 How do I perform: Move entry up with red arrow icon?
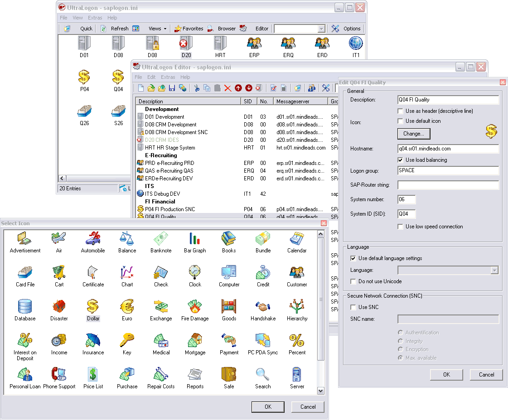coord(238,88)
